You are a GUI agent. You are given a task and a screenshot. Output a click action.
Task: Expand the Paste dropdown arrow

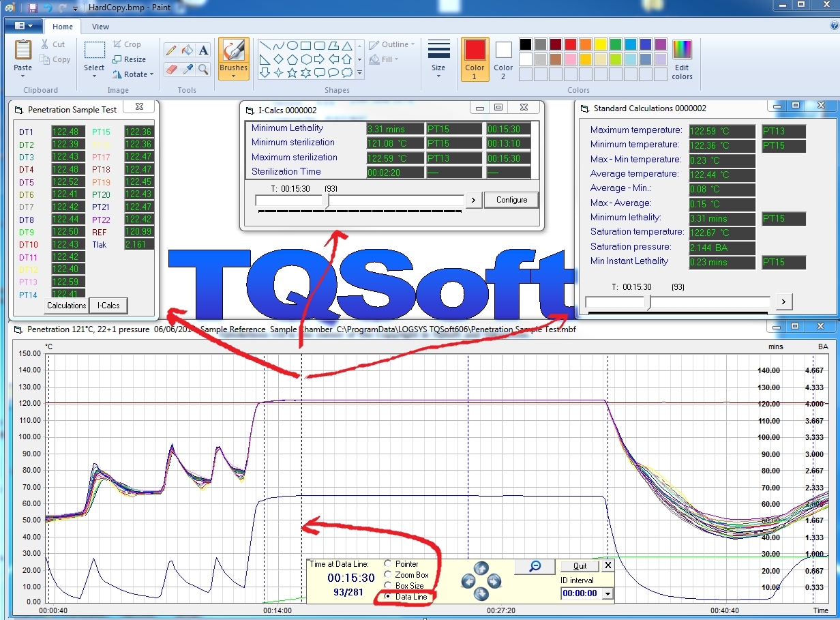point(23,76)
